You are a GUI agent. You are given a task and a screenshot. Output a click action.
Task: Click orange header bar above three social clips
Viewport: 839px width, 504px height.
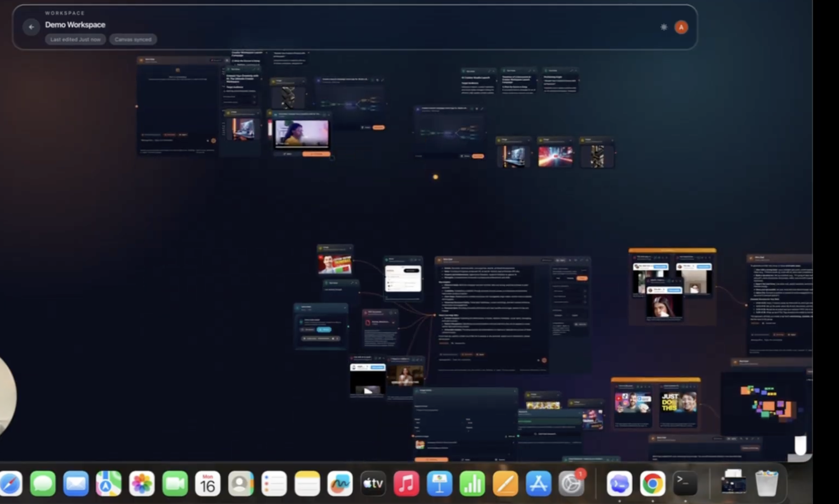(x=672, y=251)
